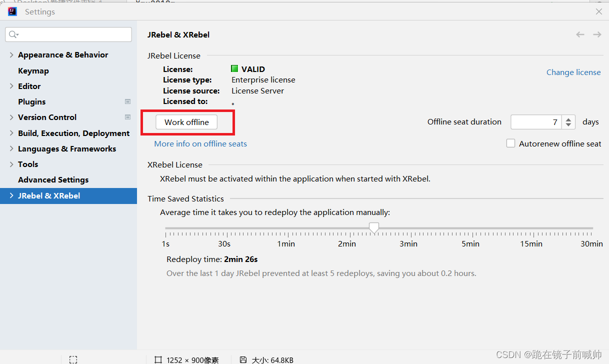Screen dimensions: 609x364
Task: Open More info on offline seats link
Action: [200, 144]
